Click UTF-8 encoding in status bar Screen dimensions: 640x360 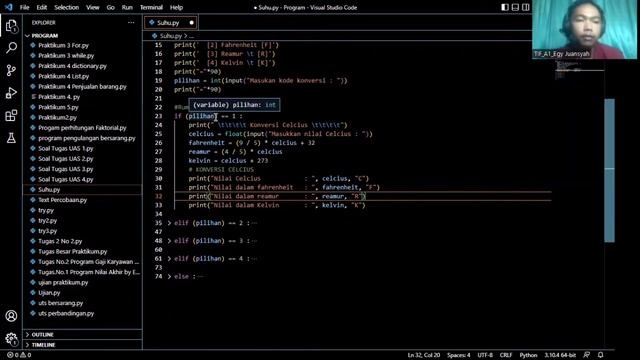click(x=485, y=355)
